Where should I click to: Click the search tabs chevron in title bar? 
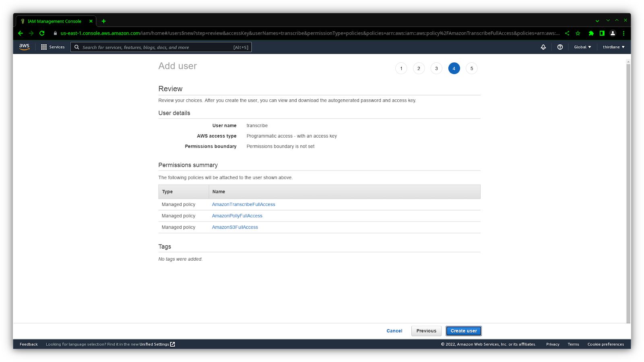click(x=597, y=21)
